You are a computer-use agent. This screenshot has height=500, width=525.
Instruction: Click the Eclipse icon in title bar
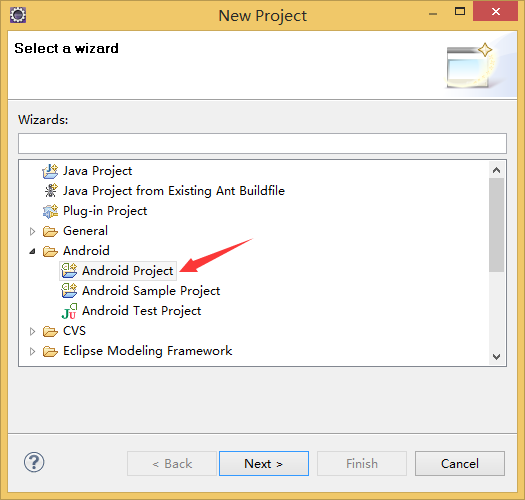click(x=18, y=15)
